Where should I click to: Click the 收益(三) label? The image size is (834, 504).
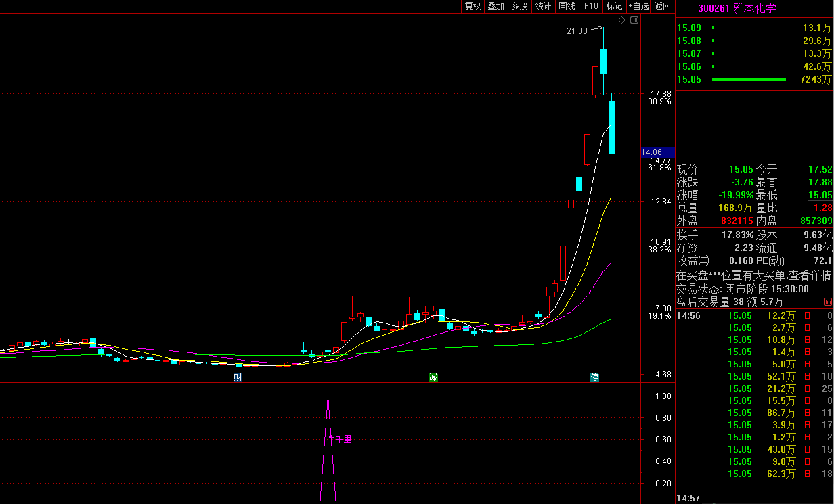pyautogui.click(x=694, y=260)
